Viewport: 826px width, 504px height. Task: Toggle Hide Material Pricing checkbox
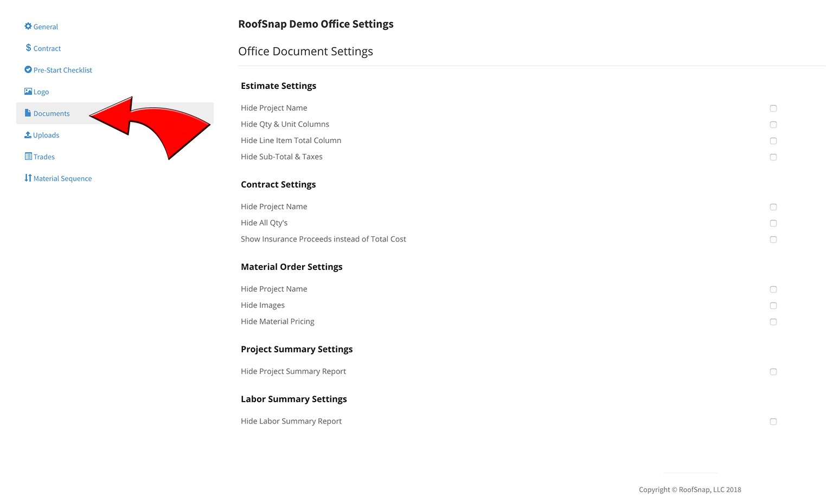pos(773,322)
